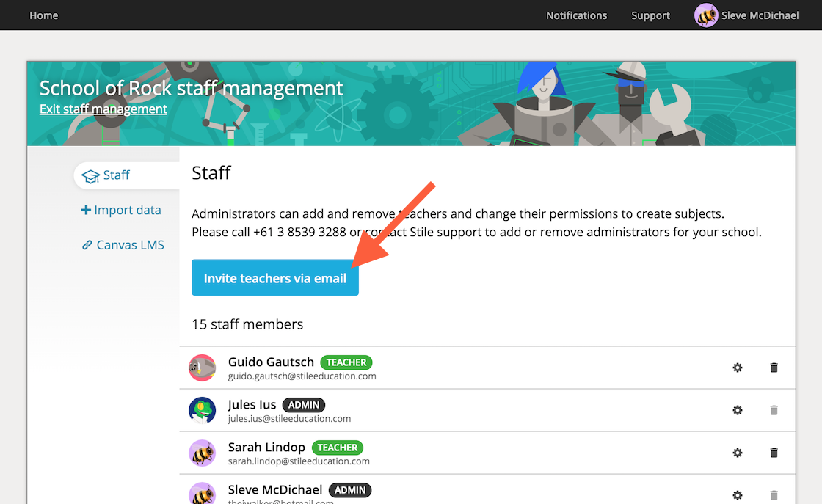This screenshot has height=504, width=822.
Task: Click the Sarah Lindop name
Action: tap(266, 447)
